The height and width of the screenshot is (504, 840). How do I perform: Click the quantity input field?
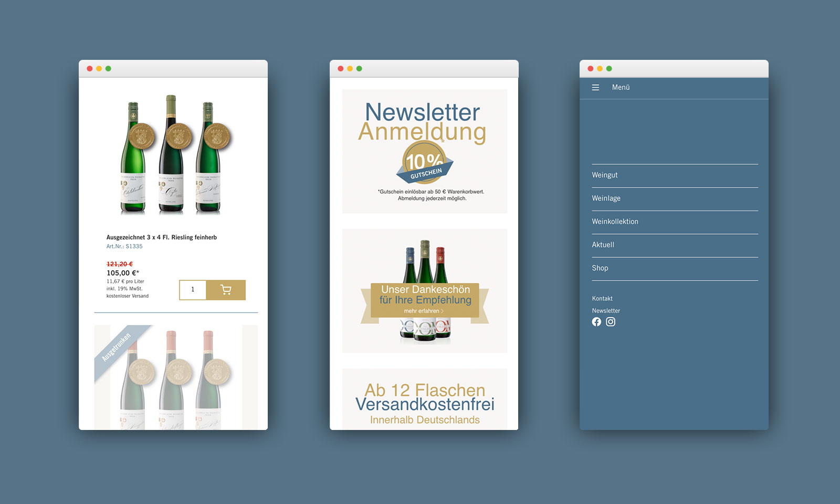click(x=193, y=290)
